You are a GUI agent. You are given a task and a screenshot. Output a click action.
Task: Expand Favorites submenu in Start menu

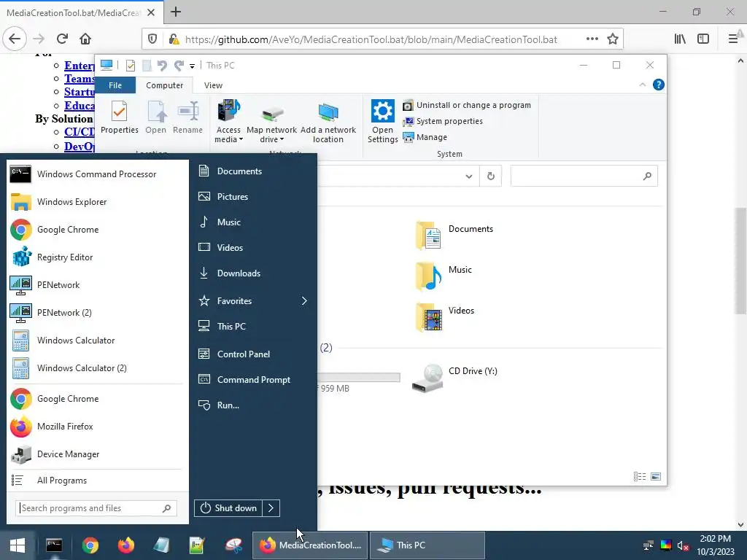coord(253,301)
